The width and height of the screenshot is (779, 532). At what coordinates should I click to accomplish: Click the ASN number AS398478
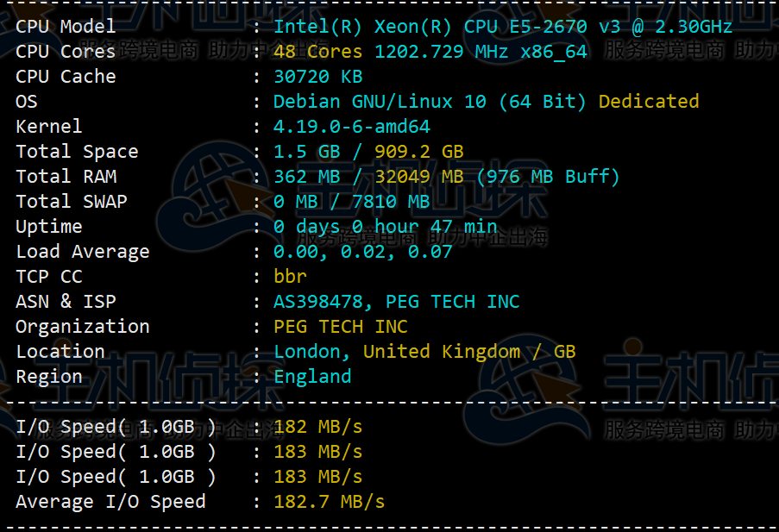click(323, 302)
